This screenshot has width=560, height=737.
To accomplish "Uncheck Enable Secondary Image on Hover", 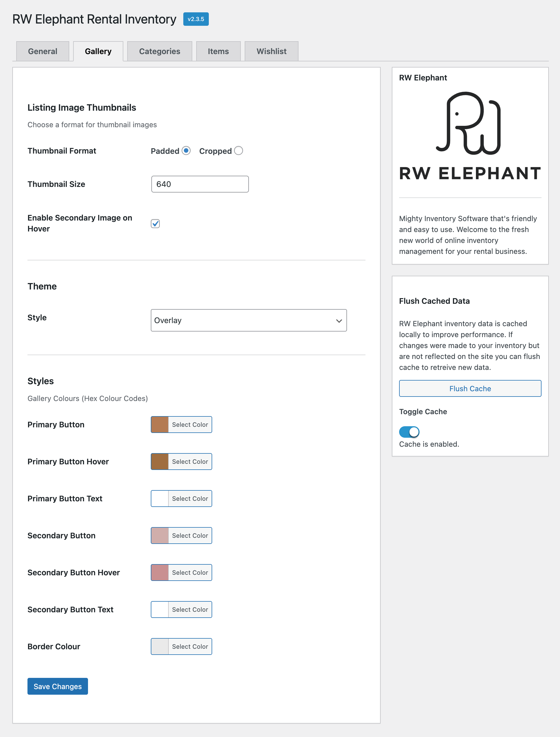I will tap(155, 224).
